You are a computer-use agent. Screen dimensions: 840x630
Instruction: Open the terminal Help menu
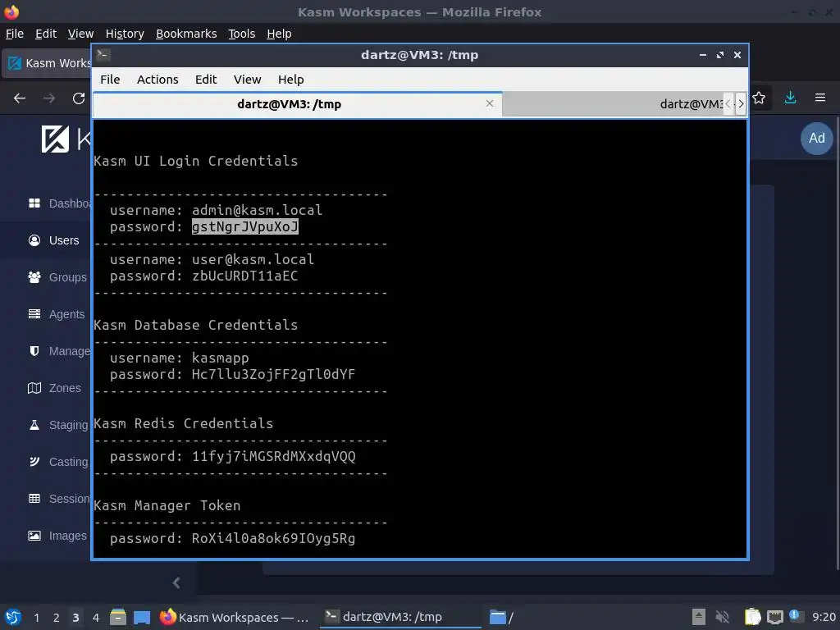click(291, 80)
